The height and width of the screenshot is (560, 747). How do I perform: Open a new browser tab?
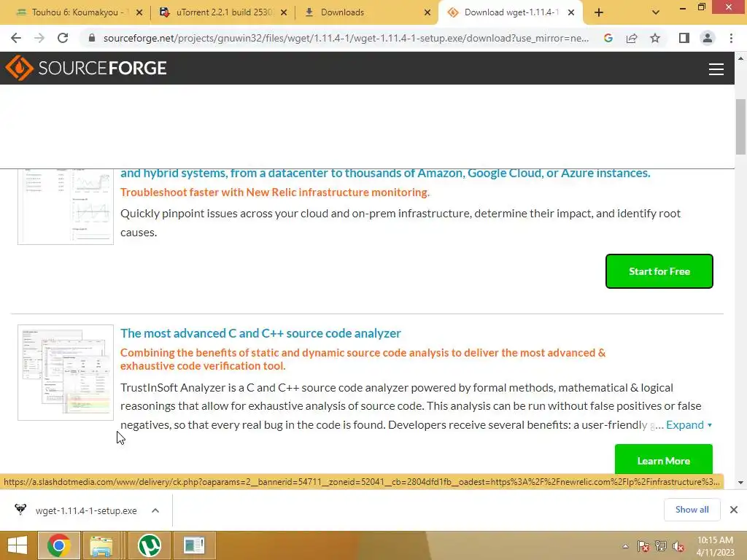coord(599,13)
